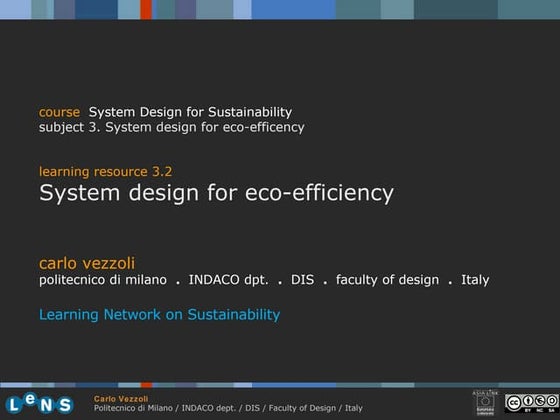This screenshot has height=420, width=560.
Task: Click the orange word 'course'
Action: click(x=59, y=112)
